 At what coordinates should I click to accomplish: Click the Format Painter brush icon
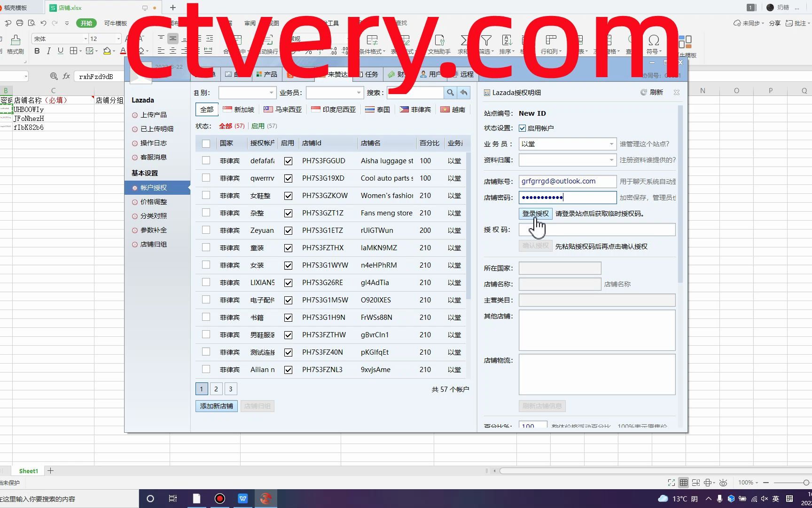(x=16, y=40)
